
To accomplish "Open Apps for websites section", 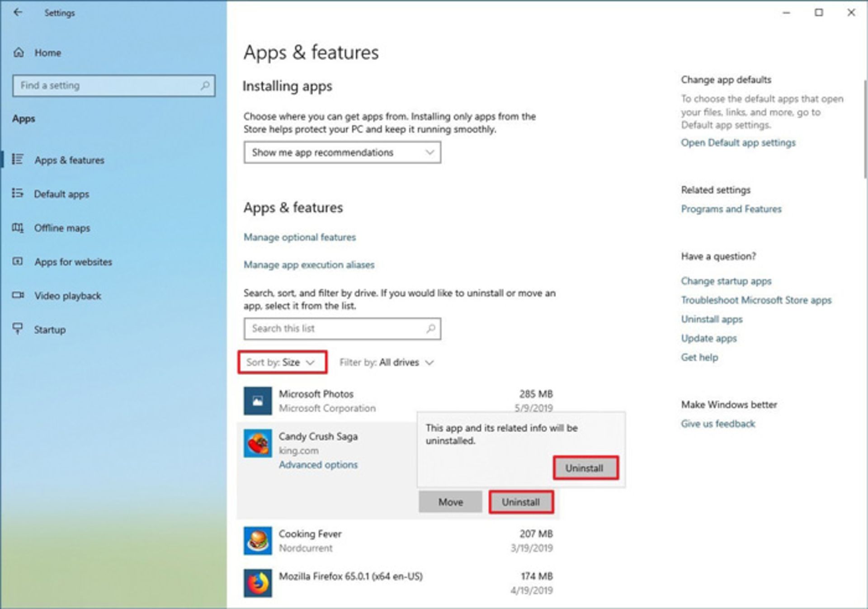I will pyautogui.click(x=73, y=262).
